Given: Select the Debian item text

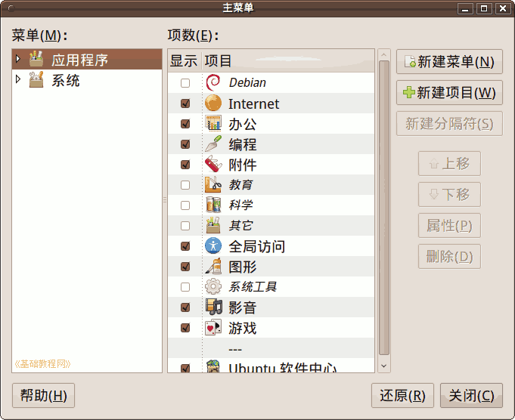Looking at the screenshot, I should [247, 82].
